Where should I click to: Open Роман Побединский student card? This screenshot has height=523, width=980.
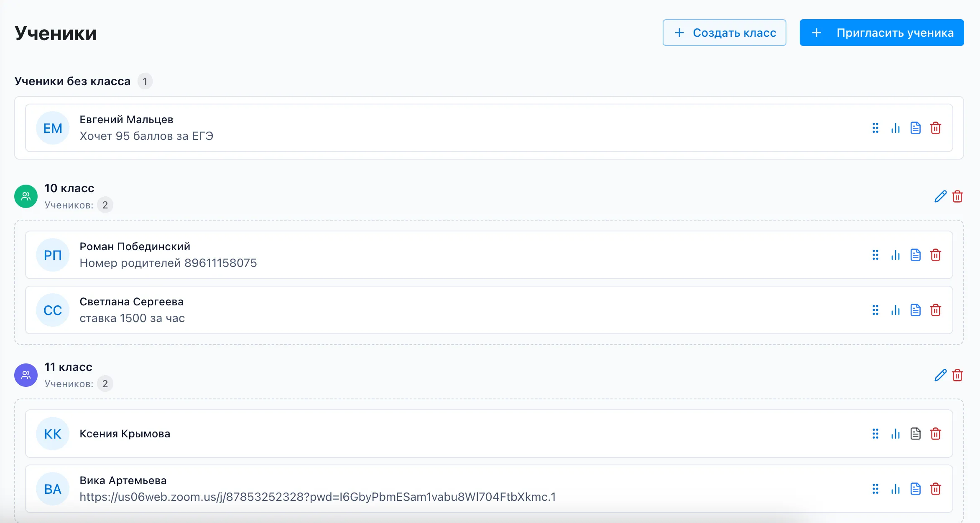[489, 255]
